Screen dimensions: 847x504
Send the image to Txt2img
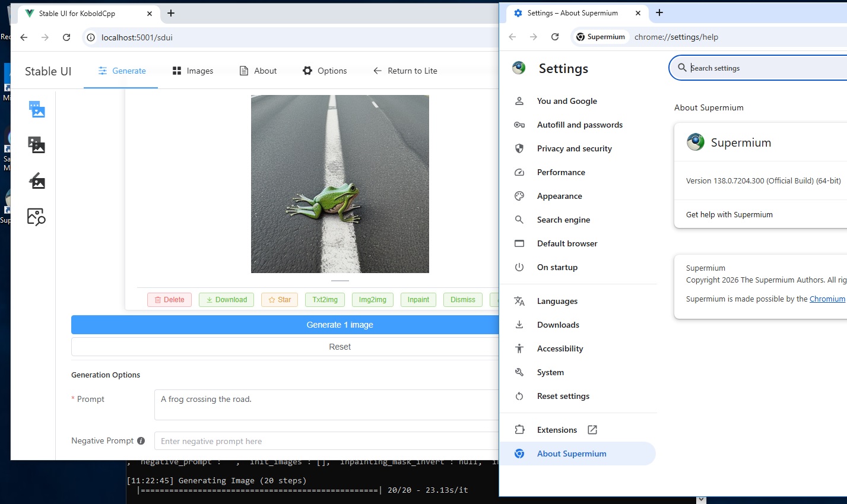[325, 300]
